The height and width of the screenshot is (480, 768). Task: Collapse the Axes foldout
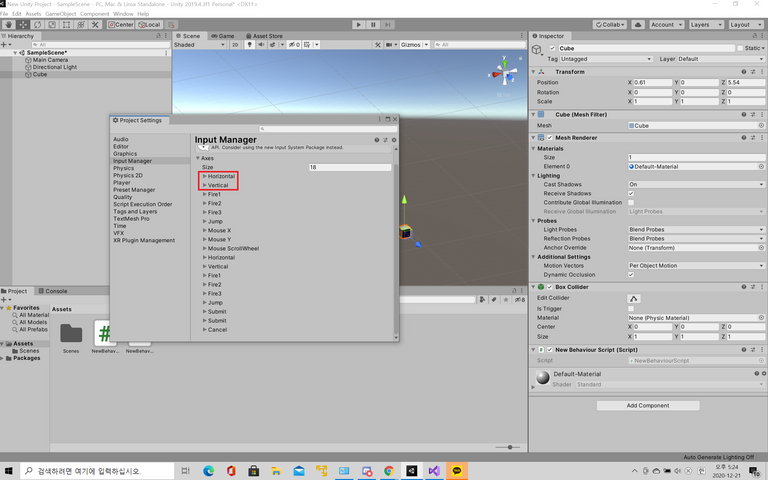pyautogui.click(x=198, y=158)
